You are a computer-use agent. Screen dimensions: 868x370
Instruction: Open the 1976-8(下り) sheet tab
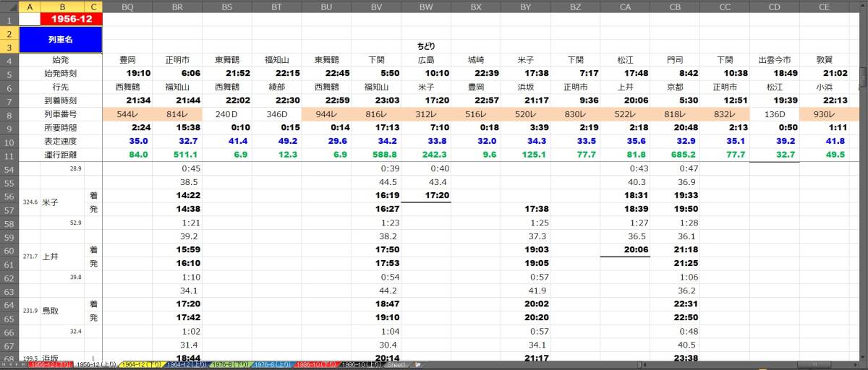click(231, 365)
